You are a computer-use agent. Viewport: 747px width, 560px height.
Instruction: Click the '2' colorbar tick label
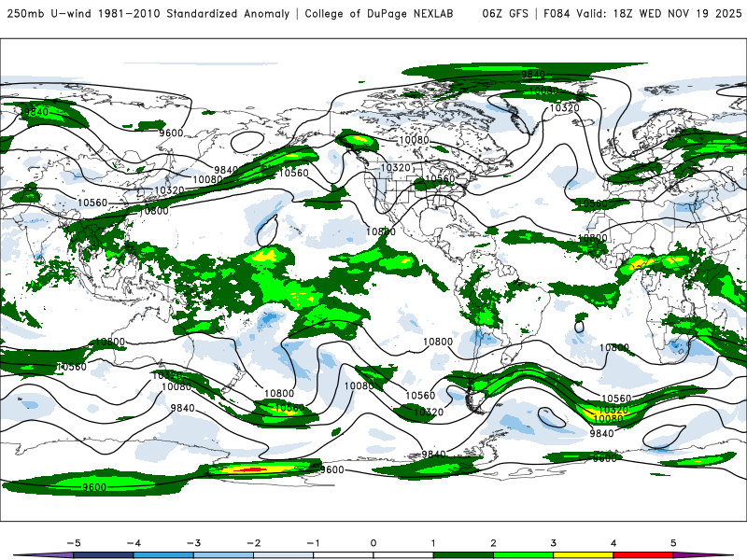click(x=494, y=543)
